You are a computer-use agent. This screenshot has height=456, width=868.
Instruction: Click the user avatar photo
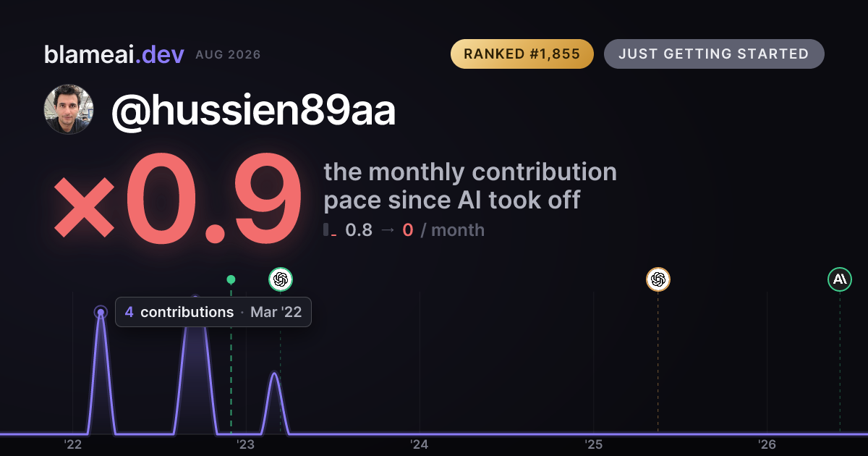coord(69,109)
